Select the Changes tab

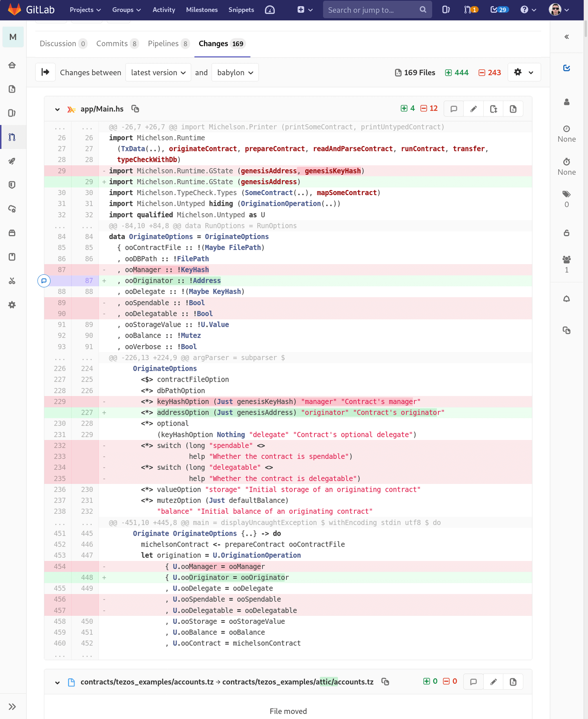coord(222,43)
